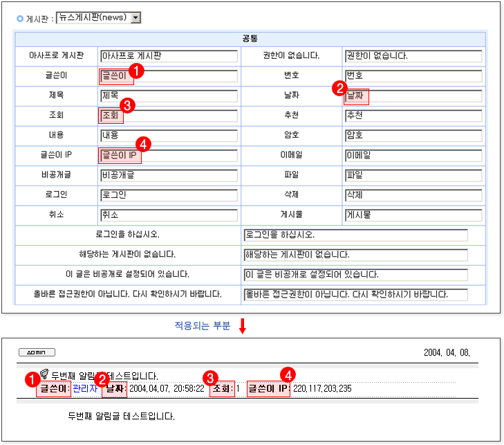Click the 로그인을 하십시오. message input box

click(355, 235)
